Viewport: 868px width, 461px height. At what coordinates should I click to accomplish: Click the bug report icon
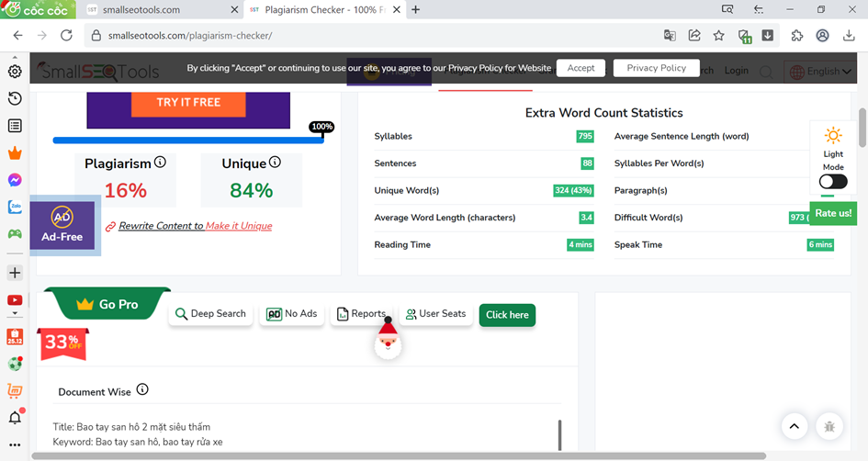pyautogui.click(x=829, y=426)
